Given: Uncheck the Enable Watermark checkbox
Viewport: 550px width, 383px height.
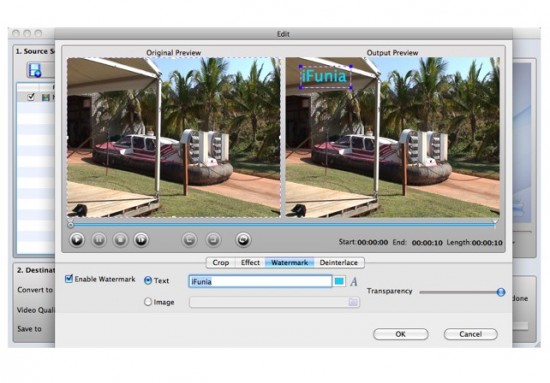Looking at the screenshot, I should [69, 279].
